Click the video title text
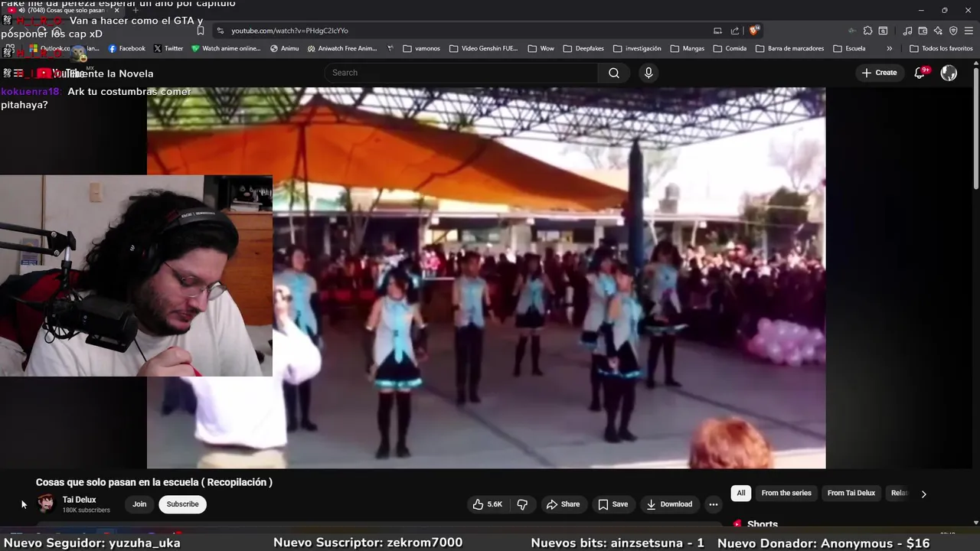Image resolution: width=980 pixels, height=551 pixels. click(154, 482)
